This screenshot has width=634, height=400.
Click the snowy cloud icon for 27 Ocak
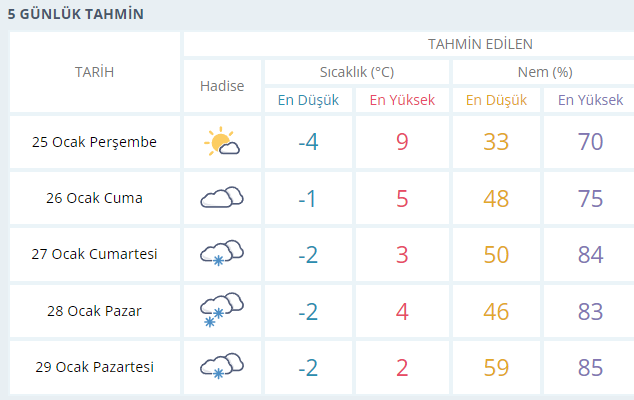coord(222,254)
